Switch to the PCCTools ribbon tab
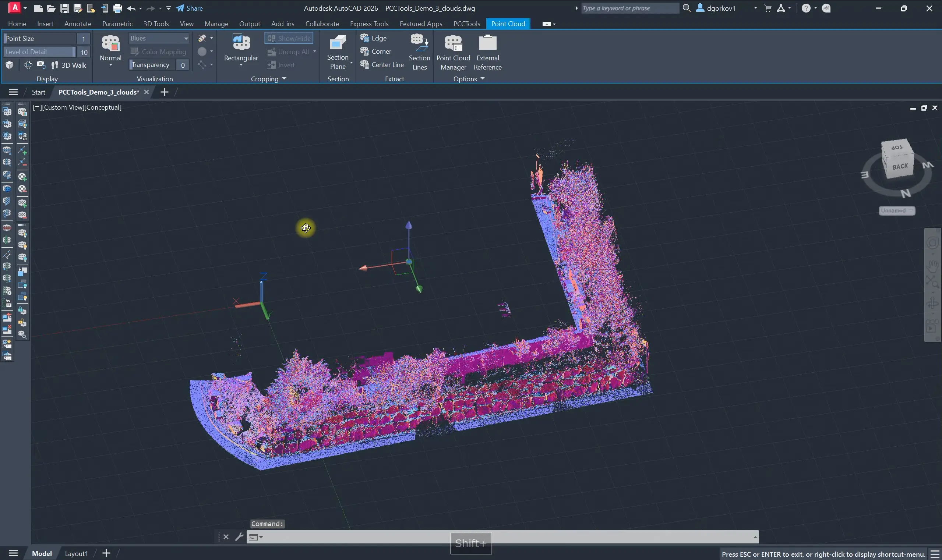942x560 pixels. click(466, 24)
